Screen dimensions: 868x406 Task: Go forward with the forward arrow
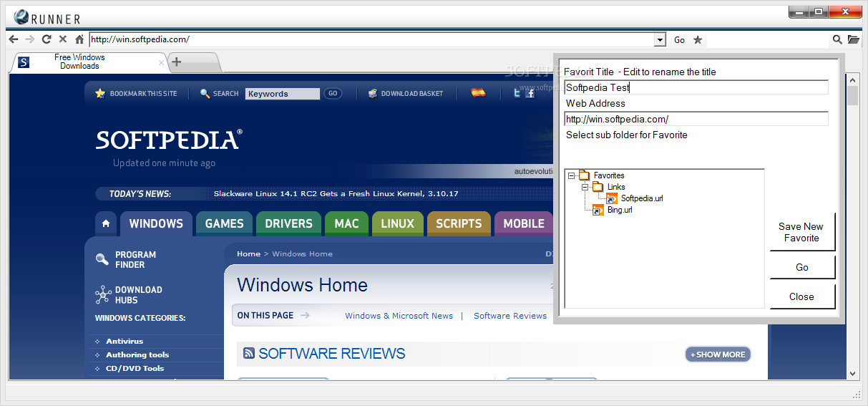(29, 39)
